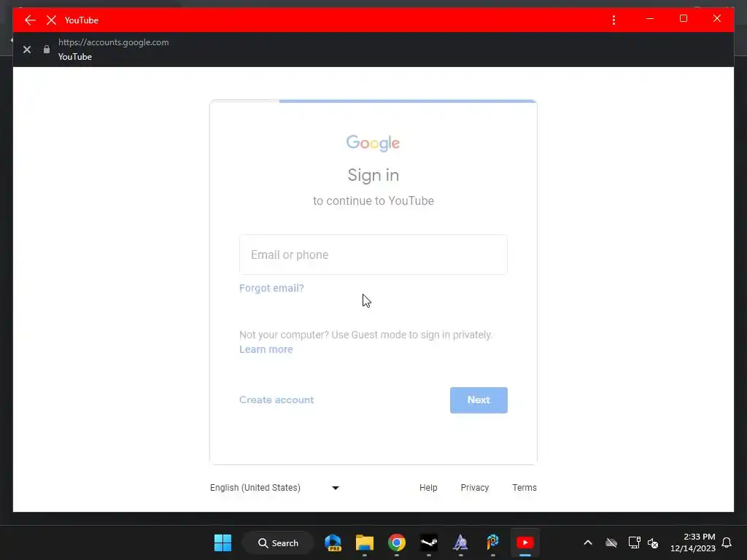
Task: Maximize the YouTube window
Action: [x=683, y=18]
